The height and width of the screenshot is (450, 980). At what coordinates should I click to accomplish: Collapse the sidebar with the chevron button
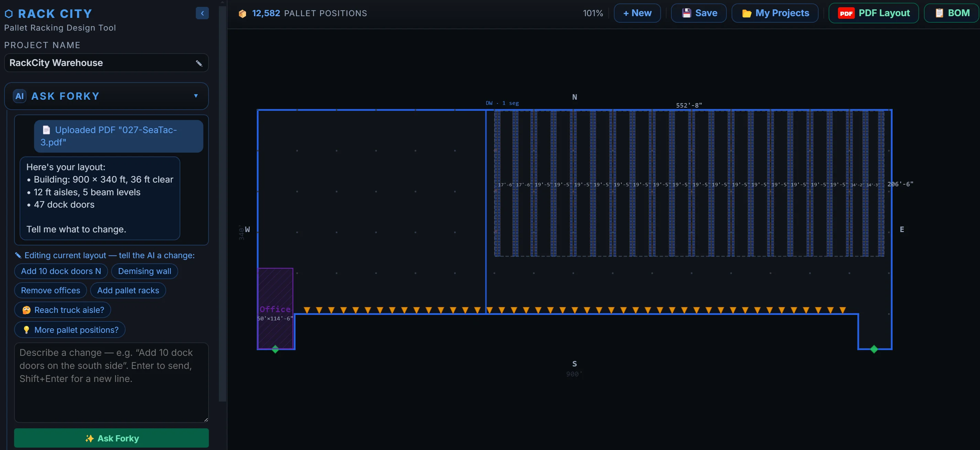pyautogui.click(x=202, y=13)
